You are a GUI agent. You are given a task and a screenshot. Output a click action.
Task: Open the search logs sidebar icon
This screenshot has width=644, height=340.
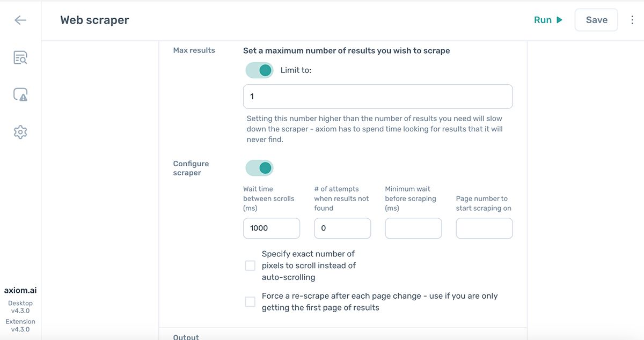coord(20,57)
